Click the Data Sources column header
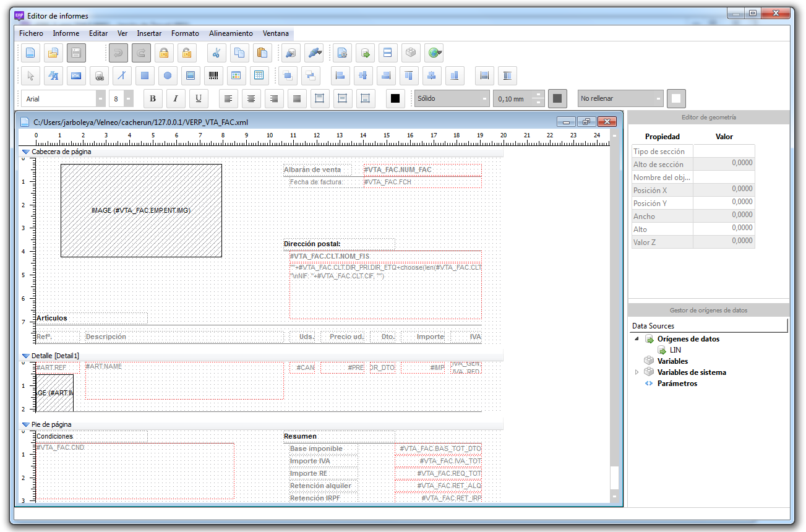Viewport: 806px width, 532px height. 708,325
